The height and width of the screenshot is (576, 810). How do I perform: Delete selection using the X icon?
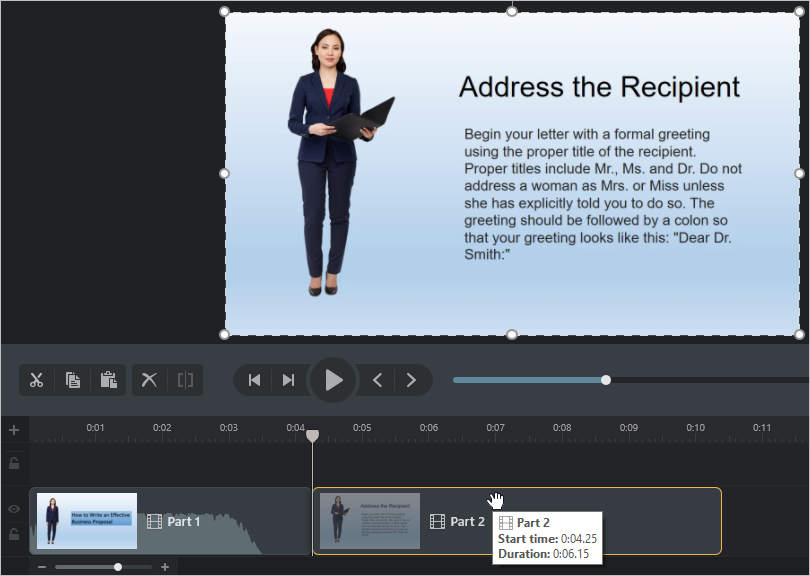pos(149,380)
